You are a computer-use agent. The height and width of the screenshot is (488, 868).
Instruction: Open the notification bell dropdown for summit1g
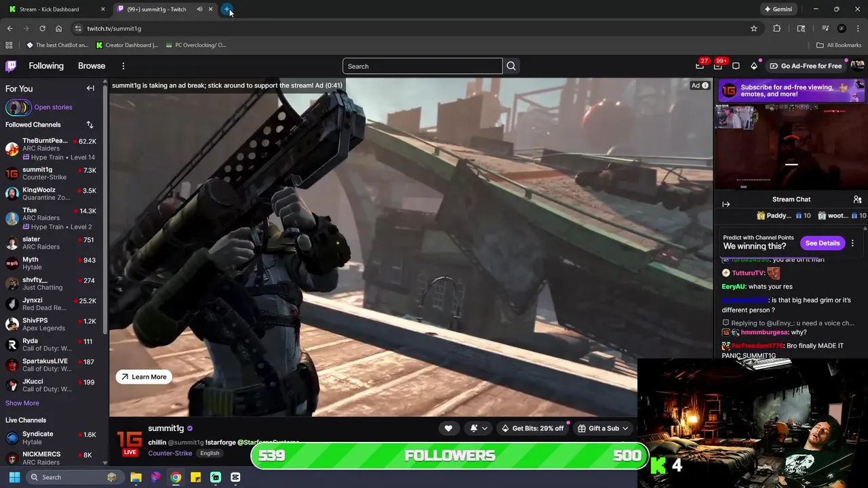pyautogui.click(x=478, y=428)
